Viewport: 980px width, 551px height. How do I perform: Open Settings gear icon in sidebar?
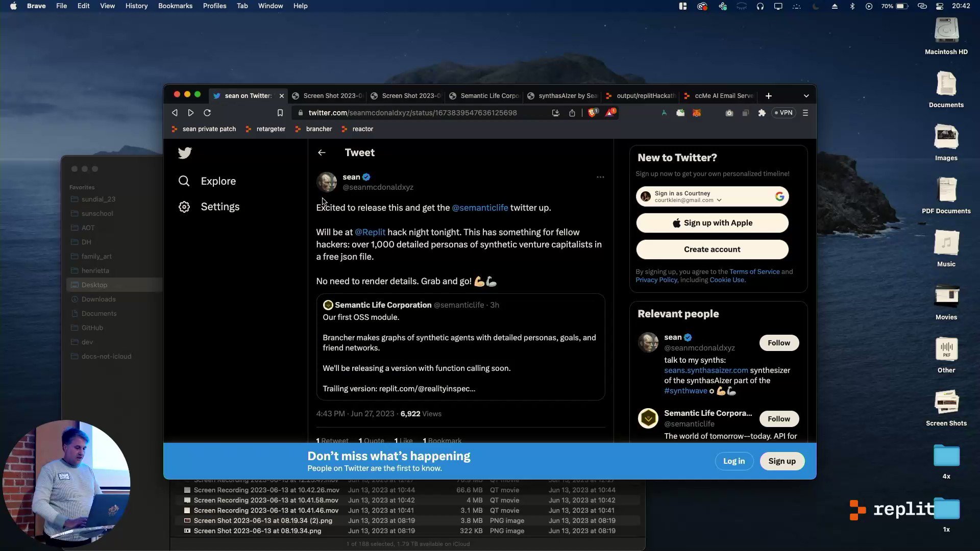[184, 207]
